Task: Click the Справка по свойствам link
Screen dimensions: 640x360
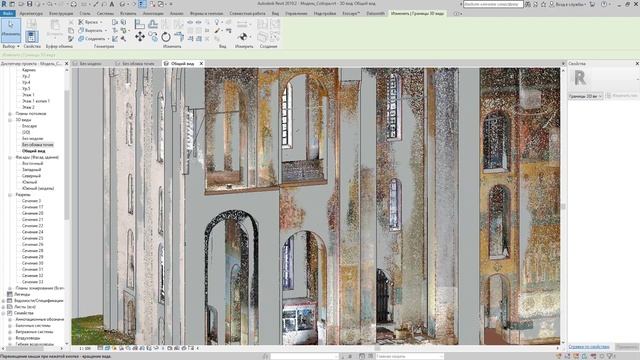Action: click(x=589, y=347)
